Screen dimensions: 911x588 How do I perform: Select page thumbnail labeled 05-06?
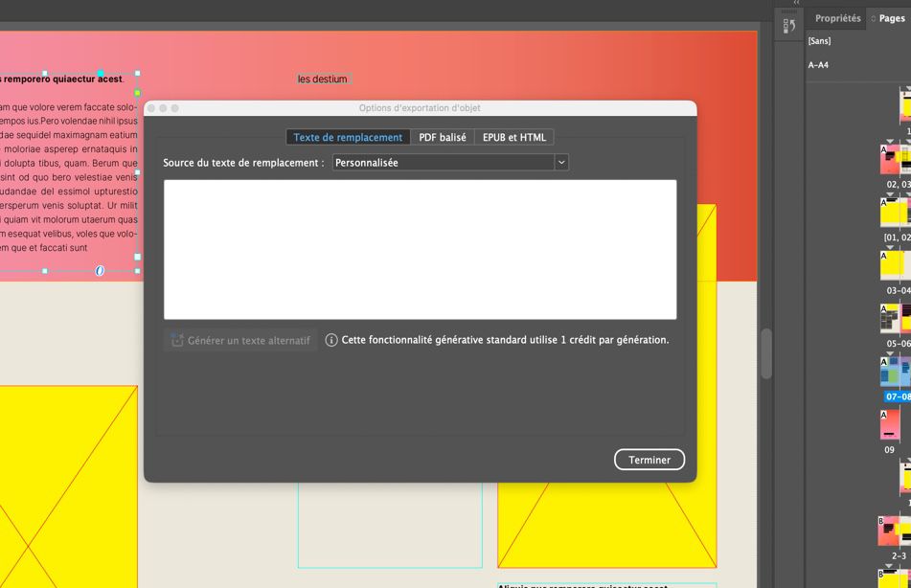(x=896, y=318)
